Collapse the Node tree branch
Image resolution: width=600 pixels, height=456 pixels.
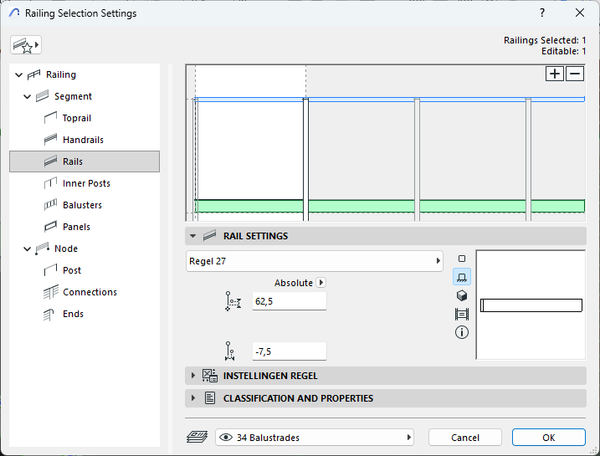27,248
